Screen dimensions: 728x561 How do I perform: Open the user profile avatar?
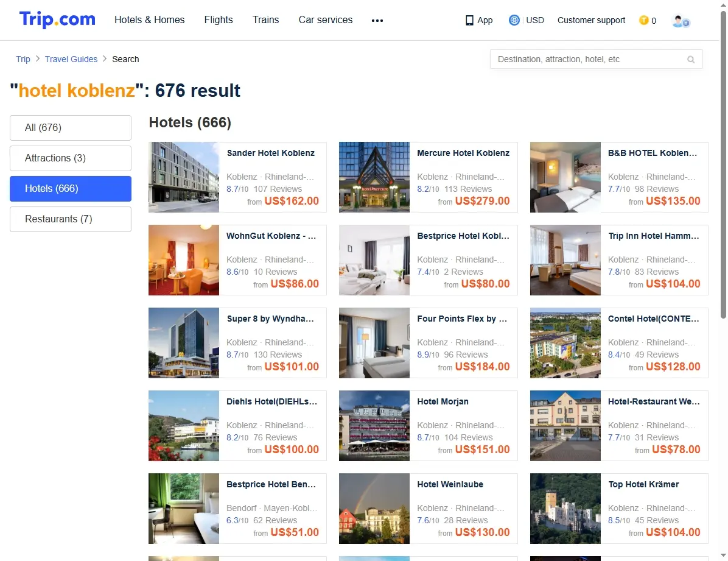[x=681, y=21]
